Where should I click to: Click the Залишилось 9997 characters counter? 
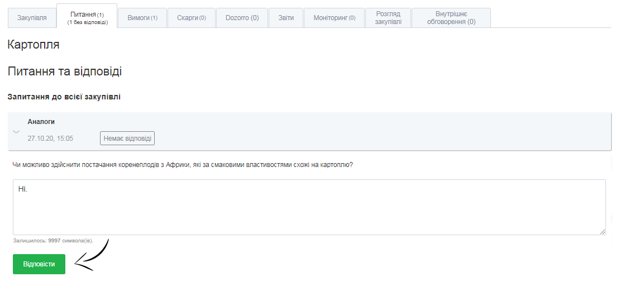53,241
